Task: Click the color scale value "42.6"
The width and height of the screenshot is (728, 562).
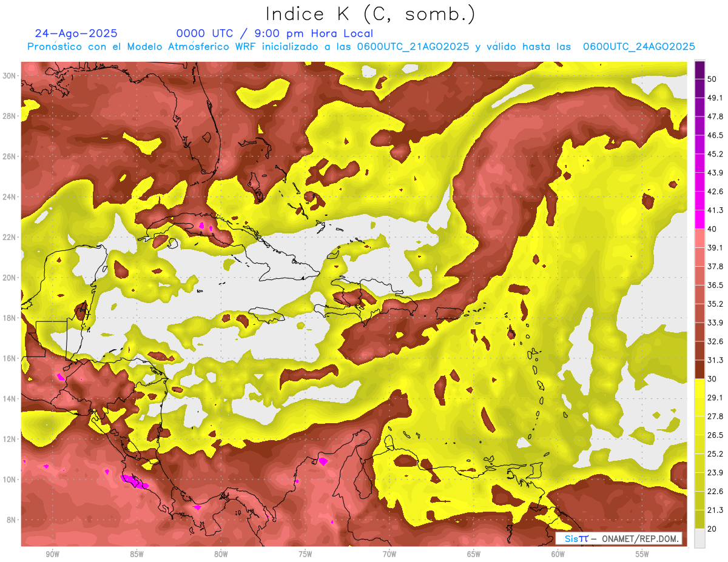Action: point(715,192)
